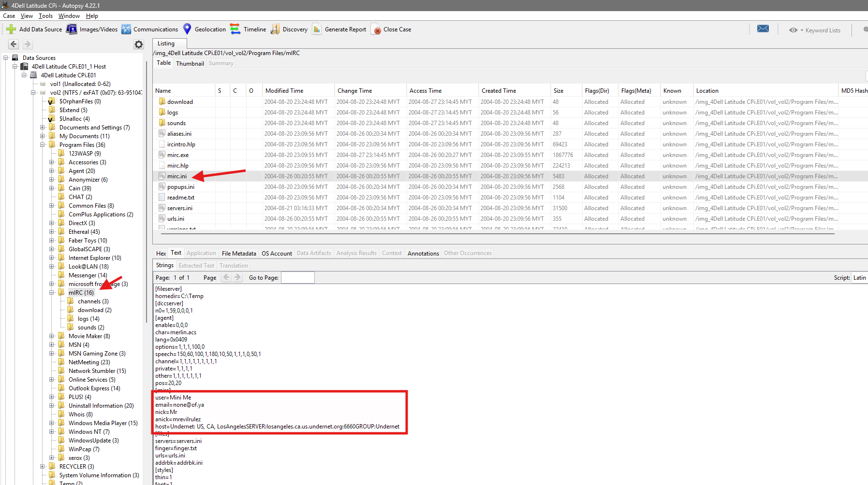The height and width of the screenshot is (485, 868).
Task: Sort table by Change Time column
Action: (x=370, y=91)
